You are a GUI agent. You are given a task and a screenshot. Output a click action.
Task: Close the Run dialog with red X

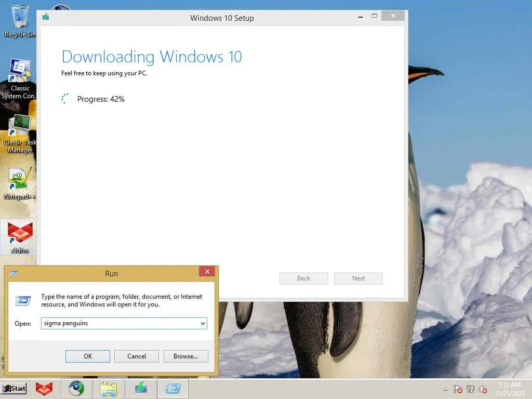coord(207,271)
